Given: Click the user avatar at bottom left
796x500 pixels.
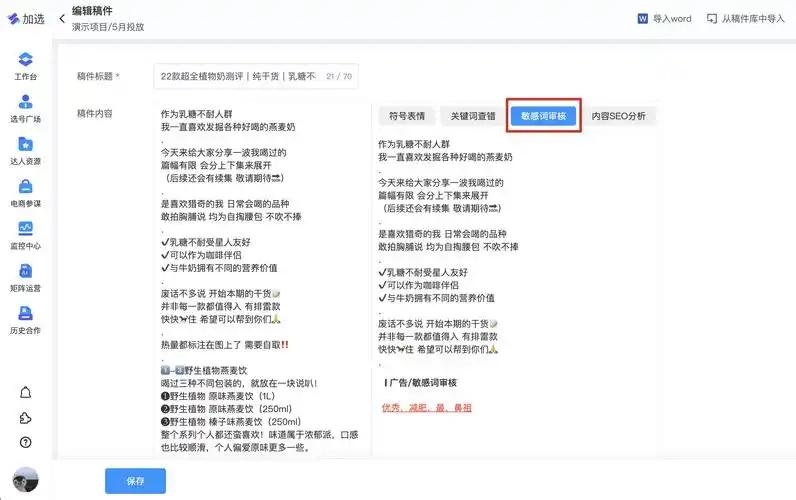Looking at the screenshot, I should tap(25, 479).
